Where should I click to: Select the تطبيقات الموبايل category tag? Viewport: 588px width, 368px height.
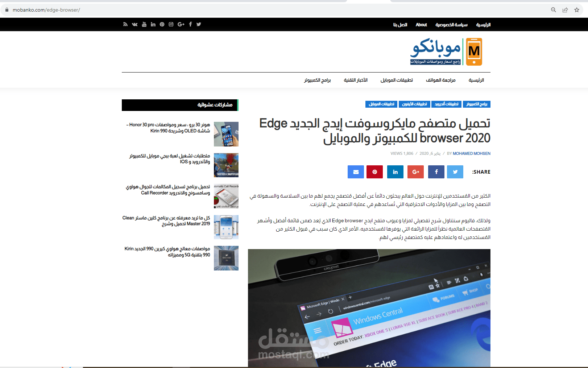(381, 104)
